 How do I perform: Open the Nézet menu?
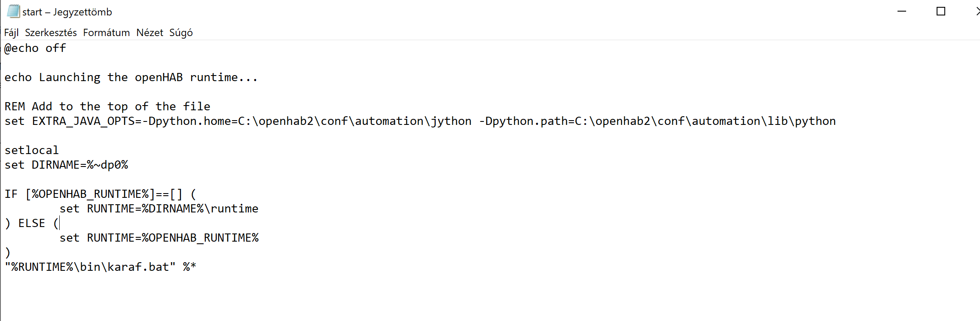[150, 33]
